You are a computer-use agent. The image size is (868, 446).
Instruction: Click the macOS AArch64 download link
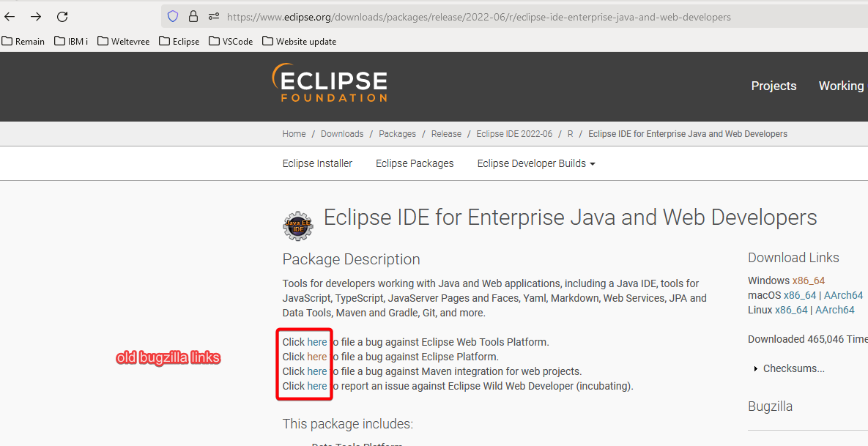(843, 295)
